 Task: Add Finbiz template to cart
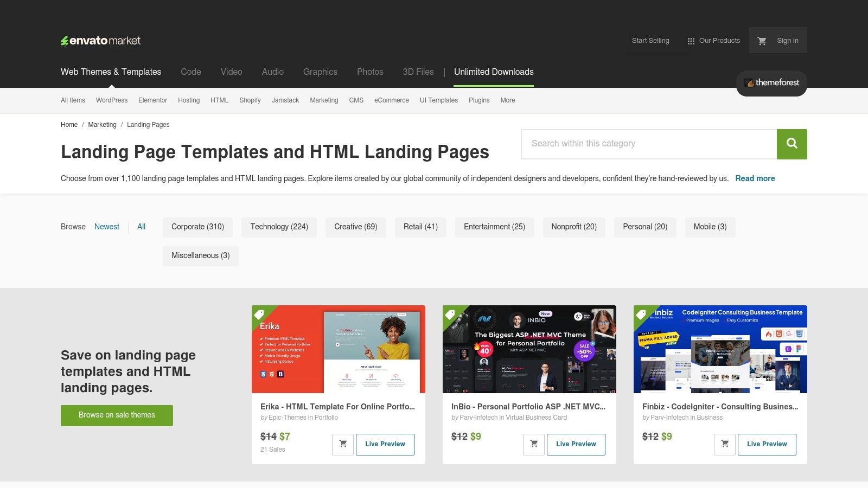725,444
